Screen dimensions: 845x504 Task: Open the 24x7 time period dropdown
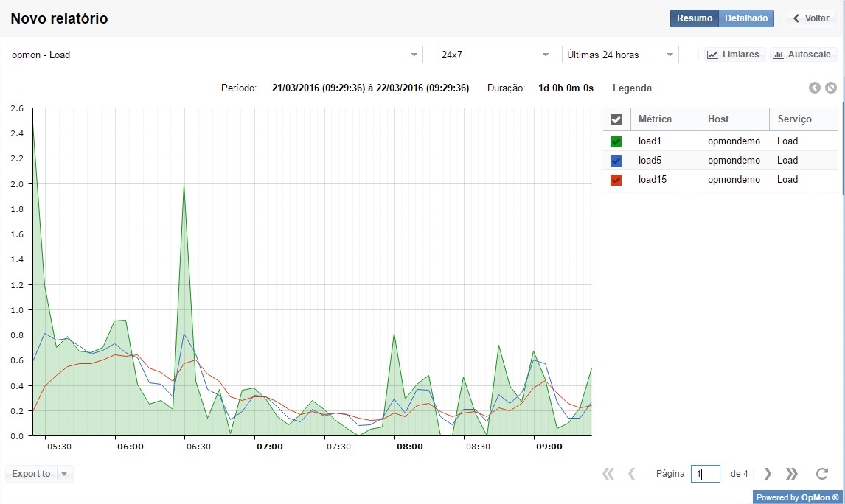545,55
